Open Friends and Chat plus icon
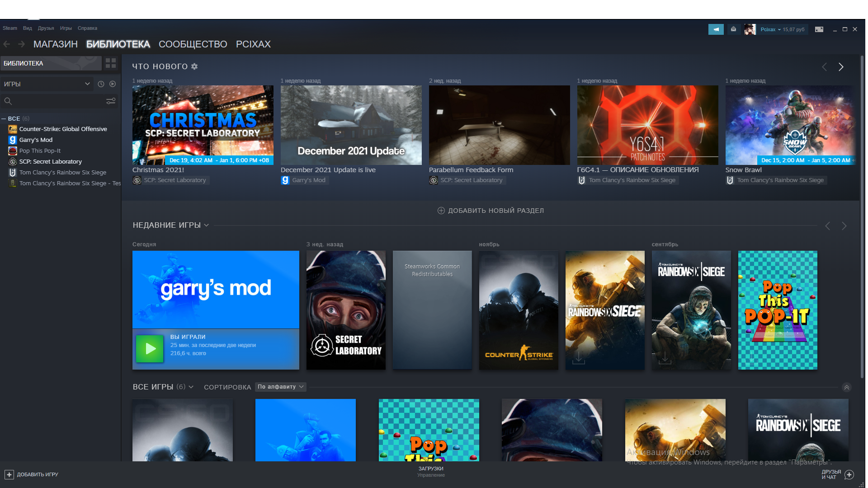The width and height of the screenshot is (868, 488). (849, 474)
